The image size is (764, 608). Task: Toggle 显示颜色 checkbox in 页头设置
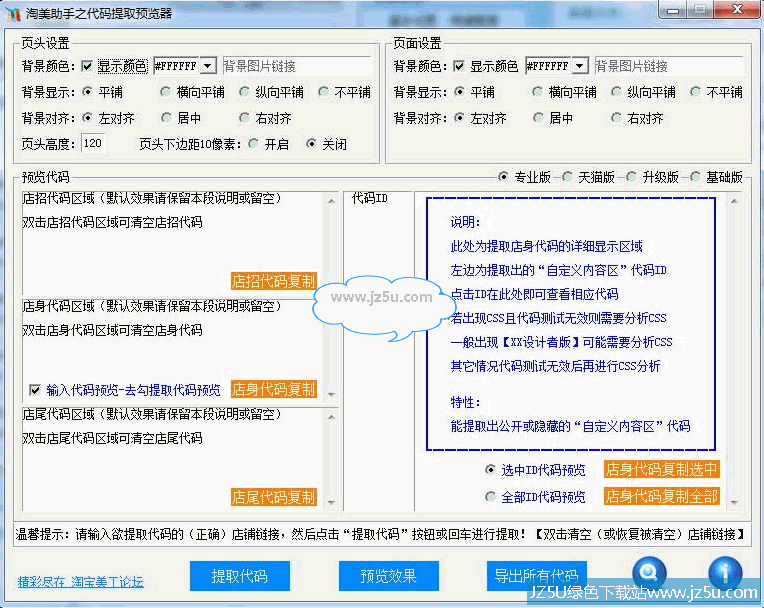(x=87, y=66)
